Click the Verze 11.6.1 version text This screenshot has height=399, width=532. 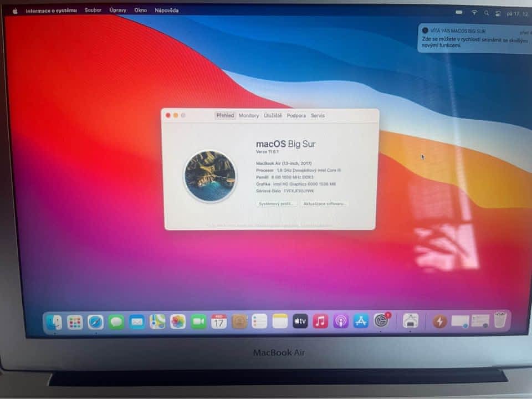[x=267, y=152]
